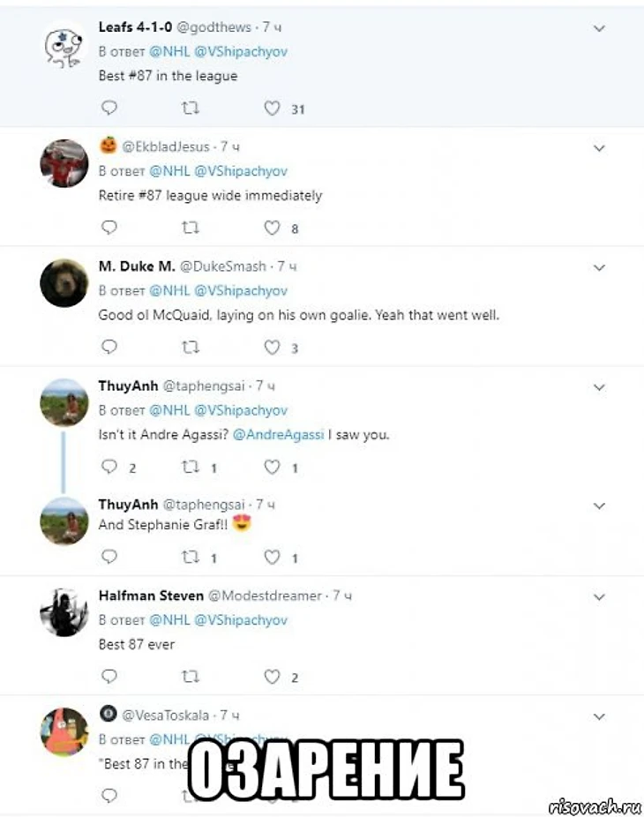644x817 pixels.
Task: Open M. Duke M.'s profile avatar
Action: coord(64,283)
